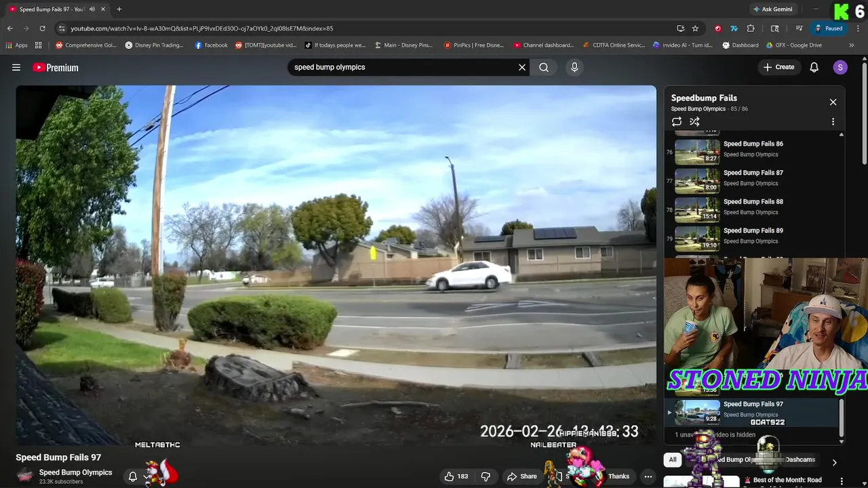Image resolution: width=868 pixels, height=488 pixels.
Task: Open GFX - Google Drive bookmark
Action: tap(793, 45)
